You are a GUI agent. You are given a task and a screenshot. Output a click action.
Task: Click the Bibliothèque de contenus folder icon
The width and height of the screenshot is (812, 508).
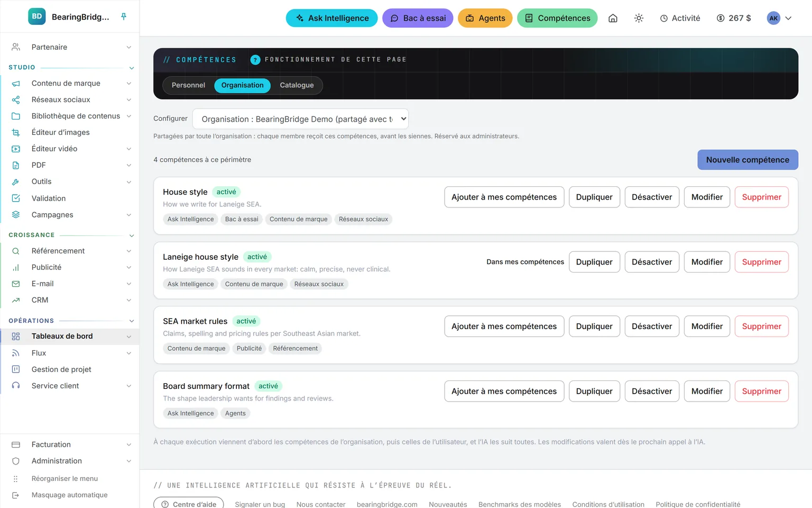coord(16,116)
